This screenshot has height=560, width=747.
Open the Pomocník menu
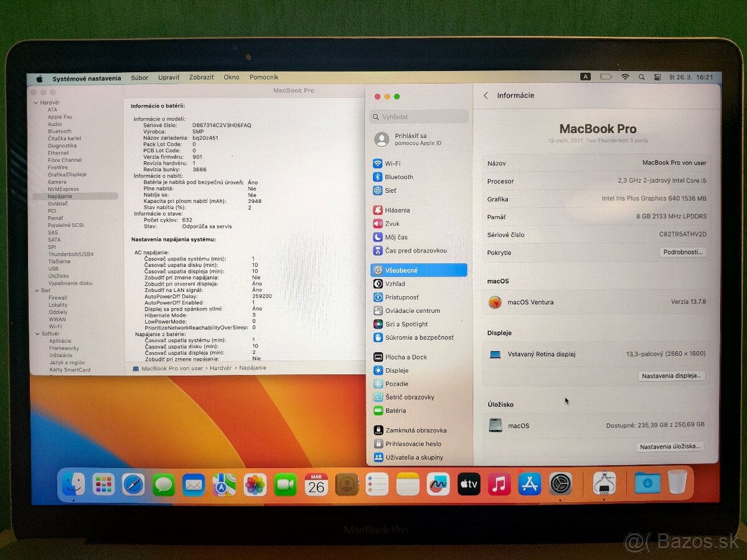click(x=264, y=77)
